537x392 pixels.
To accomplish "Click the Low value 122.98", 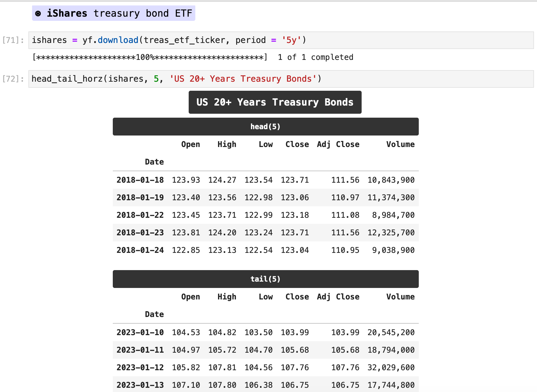I will click(x=259, y=198).
